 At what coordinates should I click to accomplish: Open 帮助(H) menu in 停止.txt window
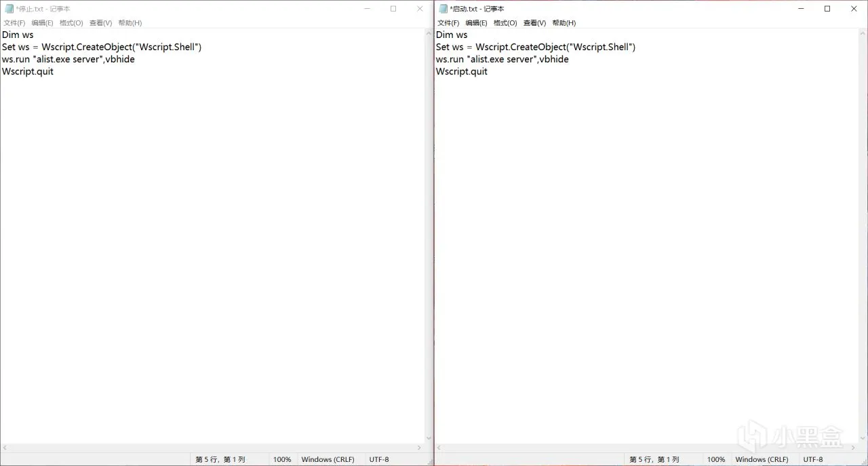[130, 23]
